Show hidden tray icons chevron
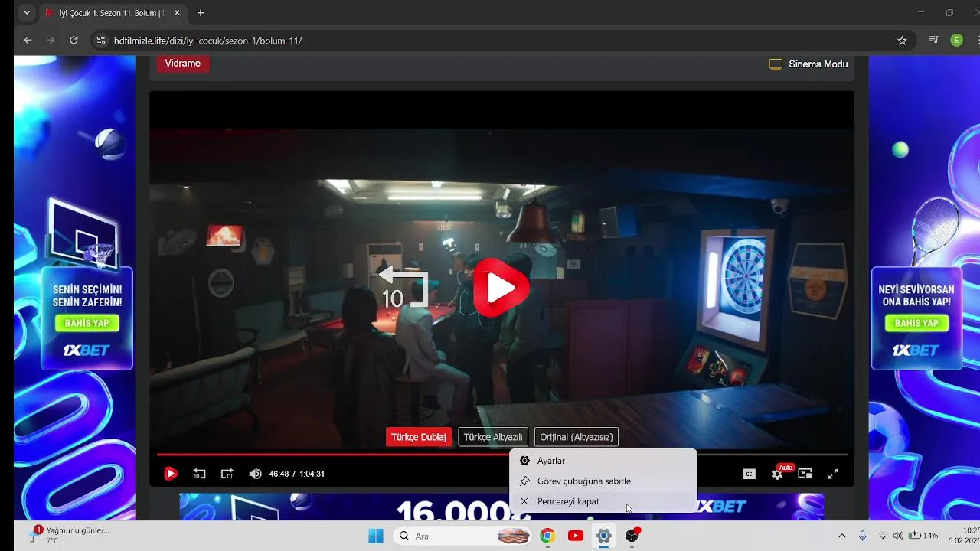The height and width of the screenshot is (551, 980). point(842,536)
